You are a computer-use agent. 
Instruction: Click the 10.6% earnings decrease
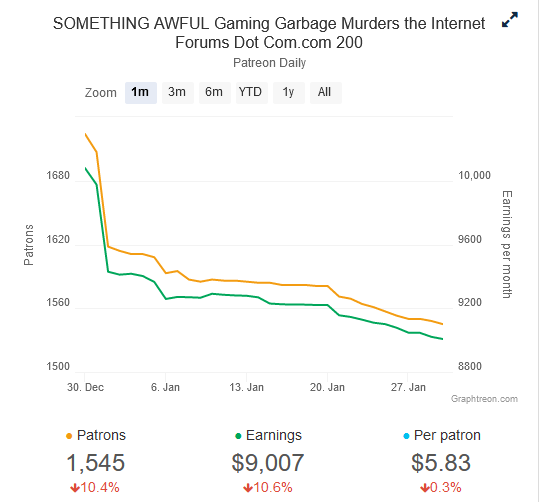(268, 488)
